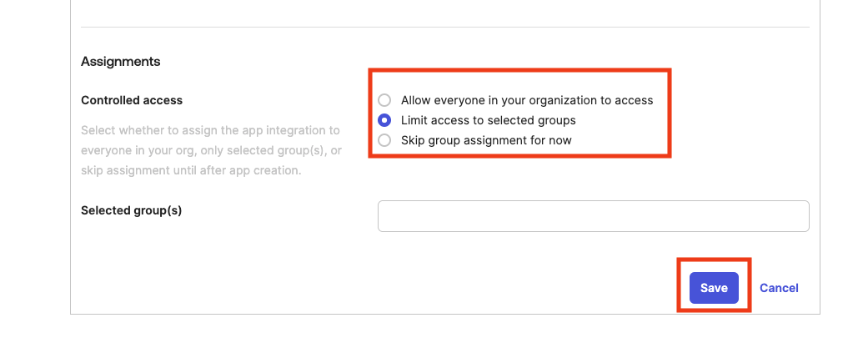Click 'Limit access to selected groups' label text
Screen dimensions: 868x348
point(489,120)
